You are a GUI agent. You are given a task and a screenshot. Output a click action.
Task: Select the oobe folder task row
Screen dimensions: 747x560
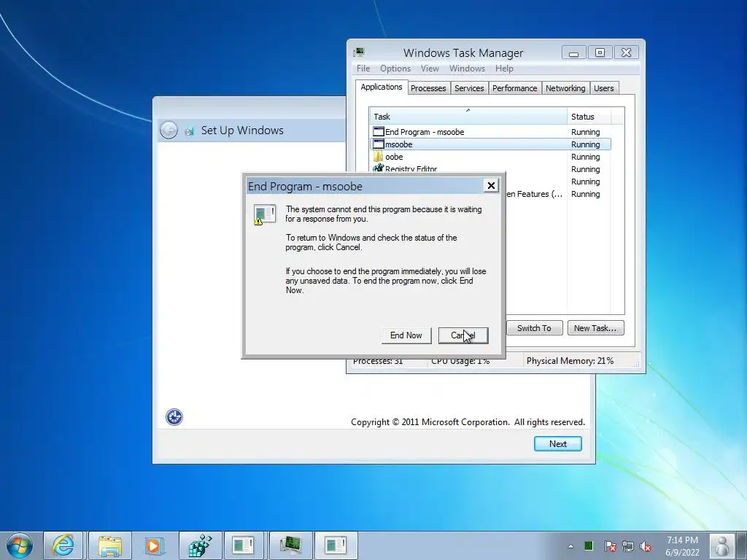(x=489, y=157)
